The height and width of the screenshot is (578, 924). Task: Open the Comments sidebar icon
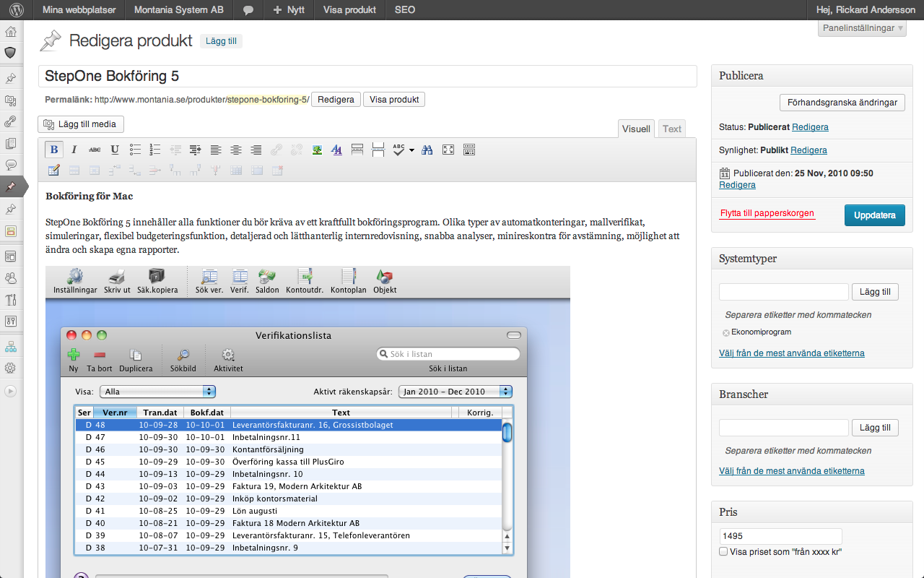pos(11,164)
